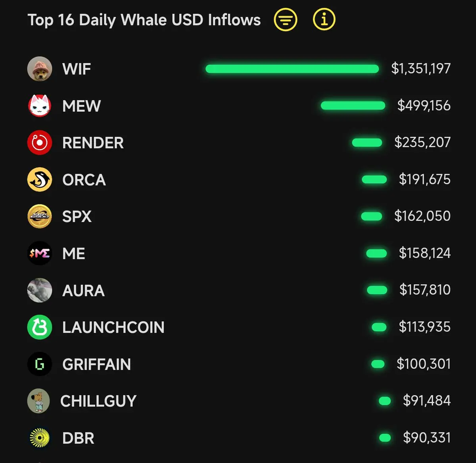
Task: Open the AURA token avatar
Action: tap(40, 290)
